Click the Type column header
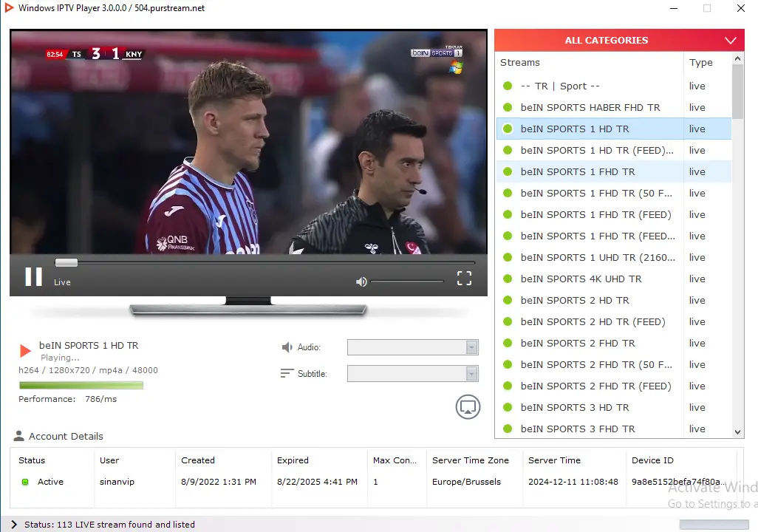This screenshot has width=758, height=532. click(708, 62)
